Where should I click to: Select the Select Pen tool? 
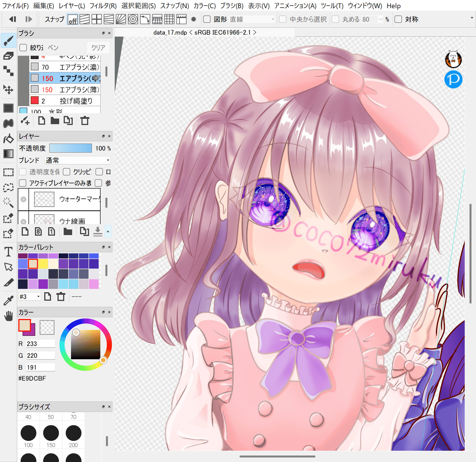click(x=8, y=218)
